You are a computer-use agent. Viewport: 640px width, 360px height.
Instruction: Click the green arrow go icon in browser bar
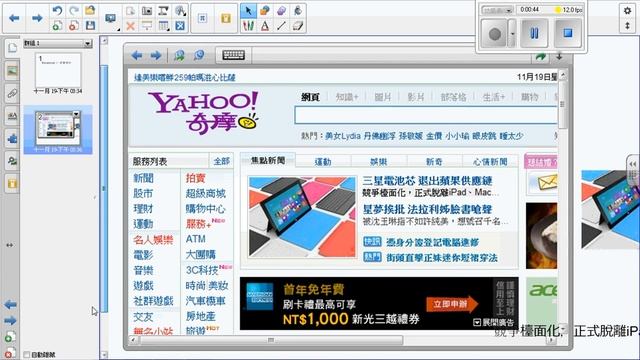[541, 57]
